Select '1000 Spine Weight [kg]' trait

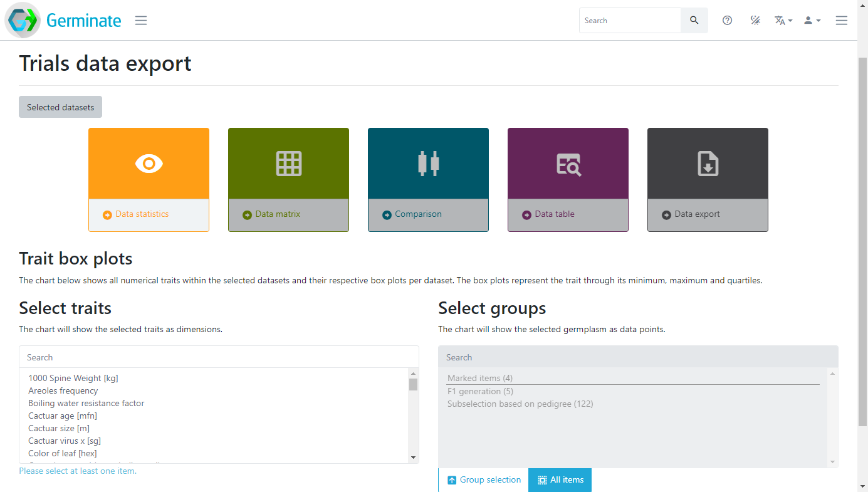73,379
